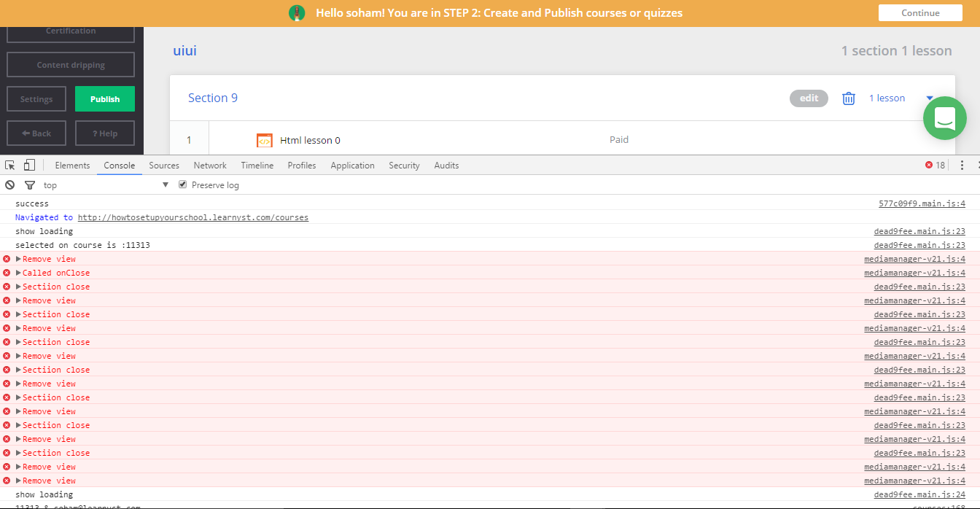980x509 pixels.
Task: Click the 'success' console message
Action: coord(32,203)
